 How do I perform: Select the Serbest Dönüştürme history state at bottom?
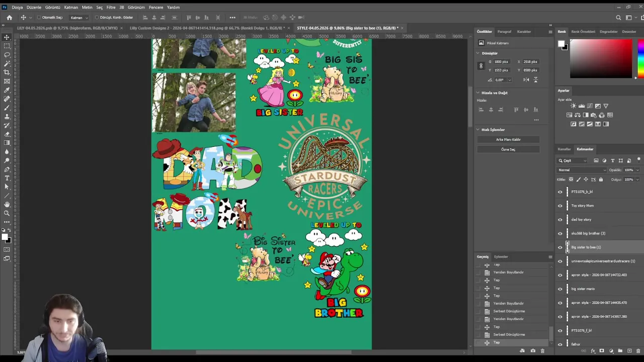(x=509, y=335)
